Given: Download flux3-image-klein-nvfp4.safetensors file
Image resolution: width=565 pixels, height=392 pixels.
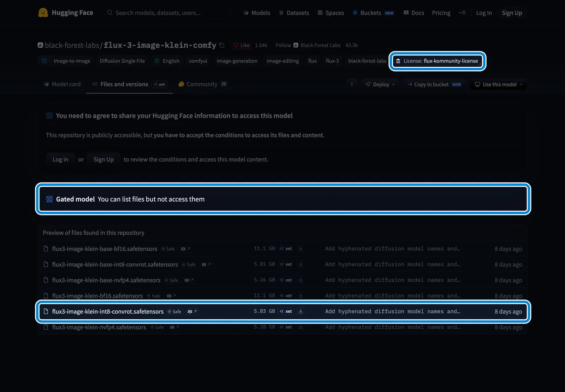Looking at the screenshot, I should [301, 327].
